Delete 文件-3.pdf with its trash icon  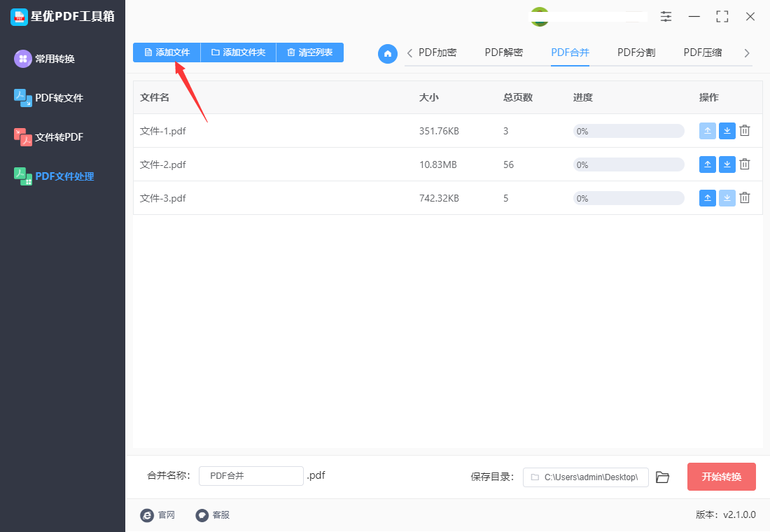pos(744,198)
